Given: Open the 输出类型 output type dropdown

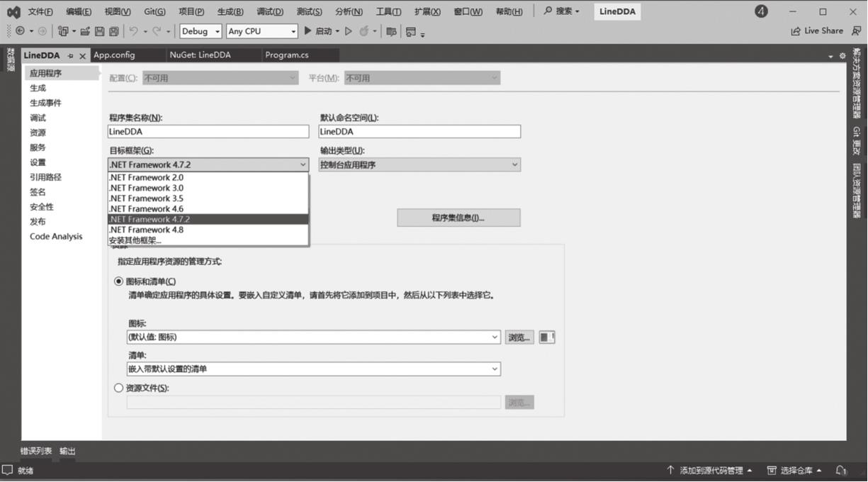Looking at the screenshot, I should pos(419,164).
